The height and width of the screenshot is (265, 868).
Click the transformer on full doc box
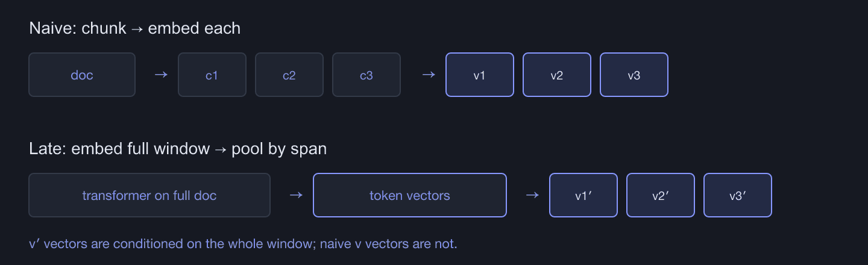click(x=149, y=195)
